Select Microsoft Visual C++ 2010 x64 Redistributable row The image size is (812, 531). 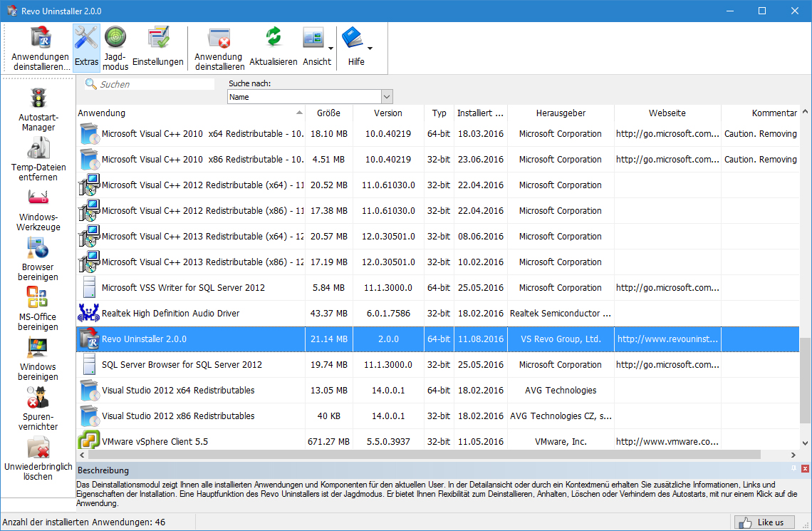437,134
